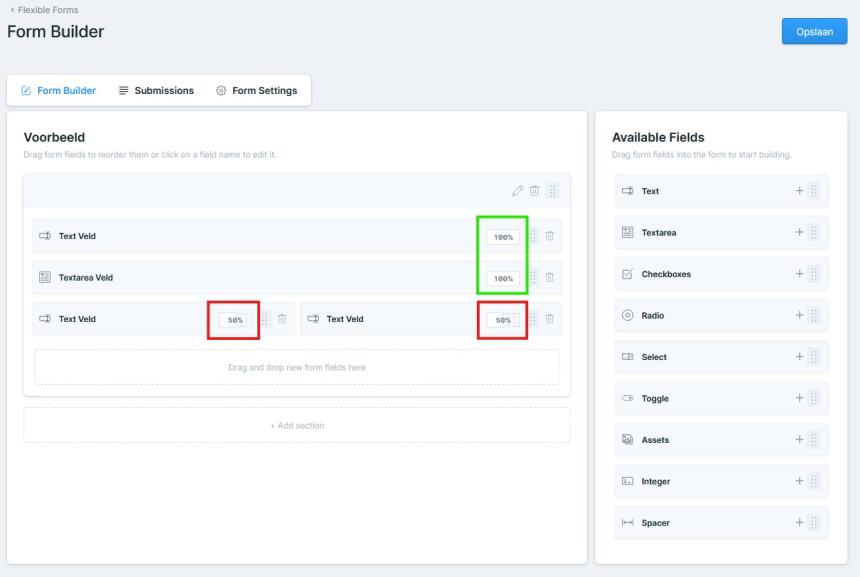Click the Voorbeeld form title
This screenshot has height=577, width=860.
click(54, 137)
